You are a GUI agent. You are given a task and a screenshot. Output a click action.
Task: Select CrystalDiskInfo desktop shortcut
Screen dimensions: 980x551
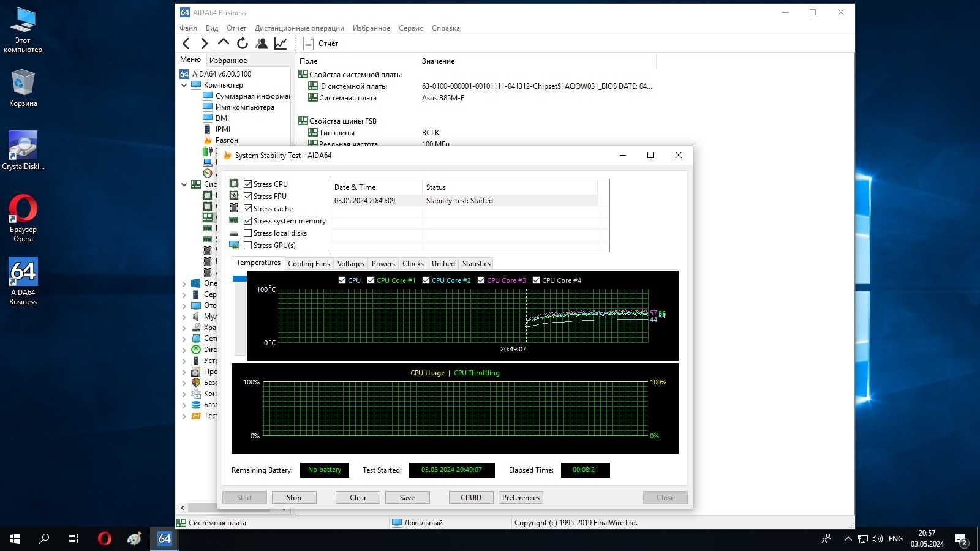click(x=23, y=151)
